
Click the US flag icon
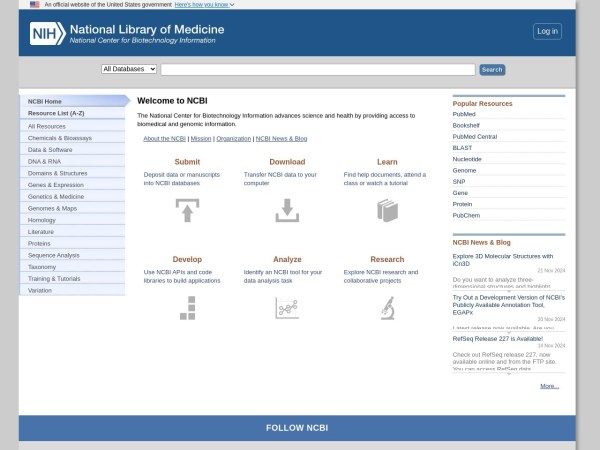point(35,4)
